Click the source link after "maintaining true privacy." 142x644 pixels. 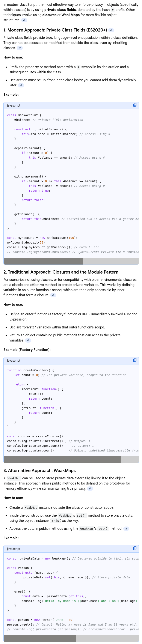tap(90, 489)
